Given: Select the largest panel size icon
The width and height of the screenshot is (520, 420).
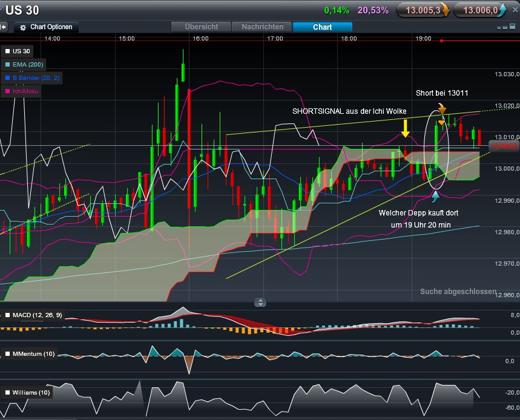Looking at the screenshot, I should pyautogui.click(x=512, y=27).
